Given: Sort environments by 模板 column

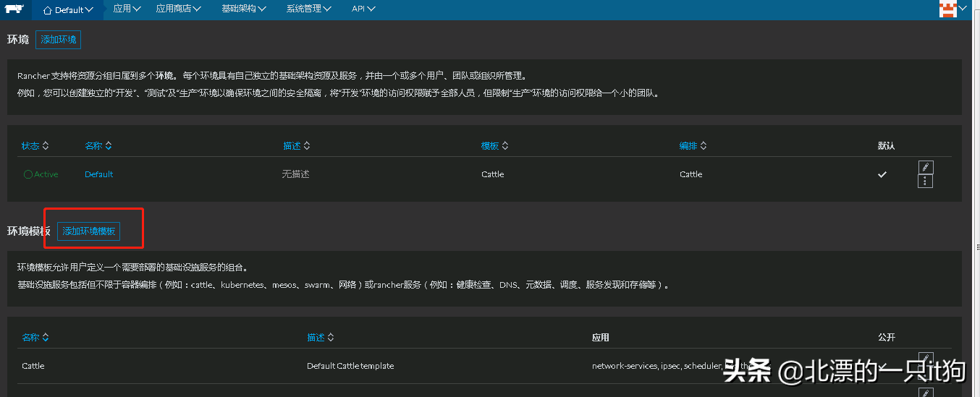Looking at the screenshot, I should 494,146.
